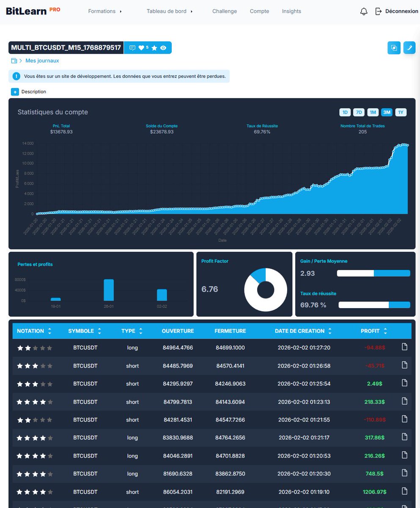This screenshot has width=420, height=508.
Task: Open the Compte menu item
Action: [259, 11]
